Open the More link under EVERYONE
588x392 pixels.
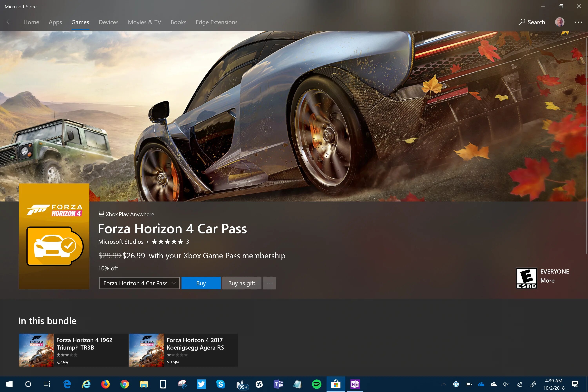[547, 280]
